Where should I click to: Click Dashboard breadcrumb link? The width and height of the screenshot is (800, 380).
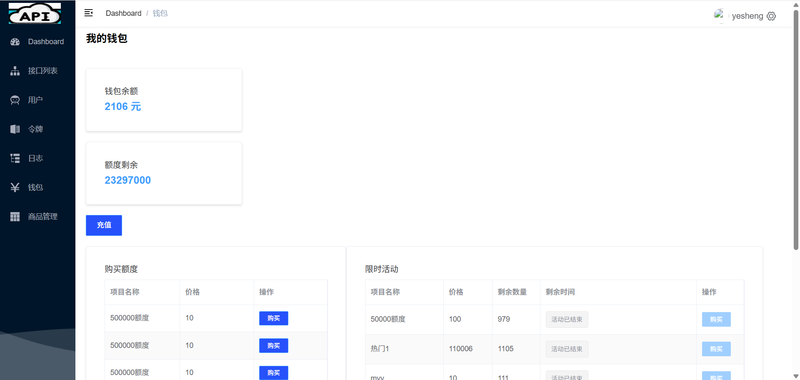(x=123, y=13)
